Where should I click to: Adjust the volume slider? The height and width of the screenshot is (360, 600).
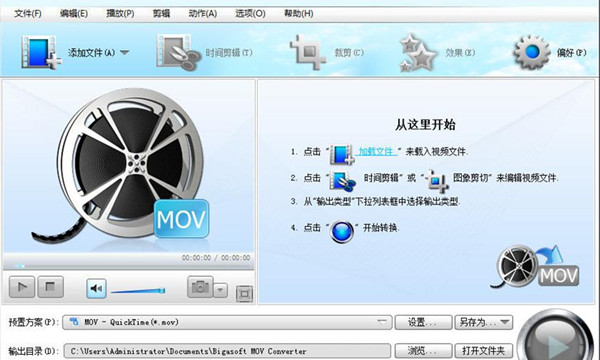[138, 291]
